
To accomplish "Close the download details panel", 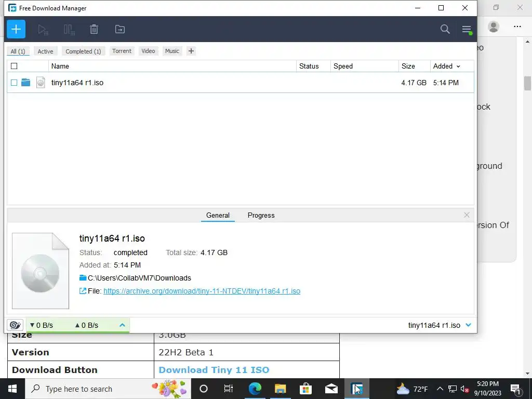I will (467, 215).
